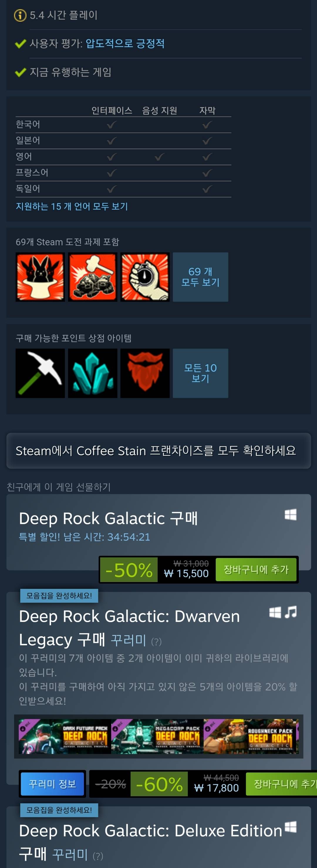Open the Dark Future Pack DLC thumbnail

(x=65, y=736)
